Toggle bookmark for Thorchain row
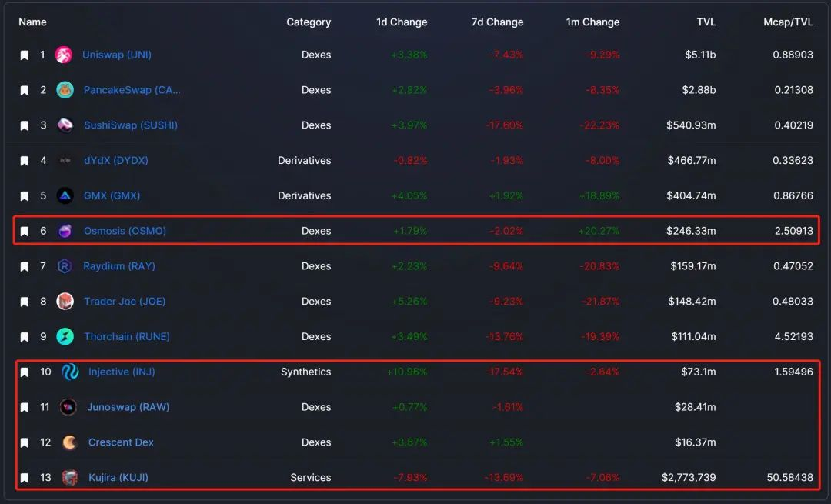The height and width of the screenshot is (504, 831). [25, 337]
